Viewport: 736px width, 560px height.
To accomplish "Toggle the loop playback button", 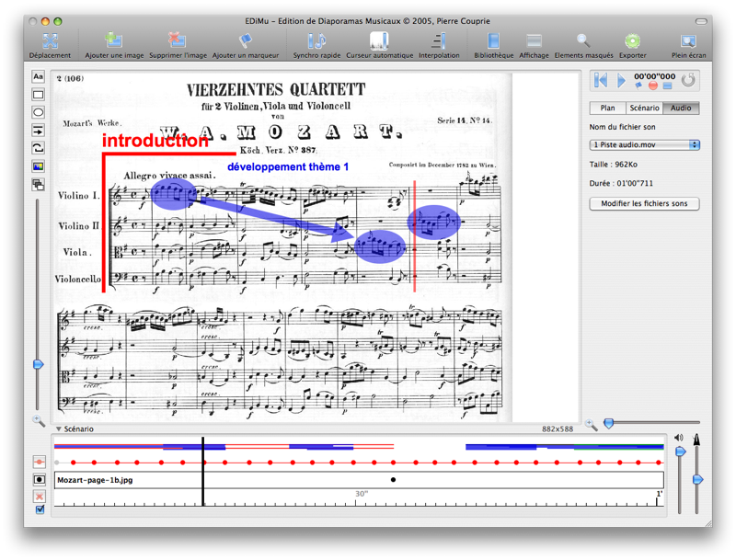I will [688, 80].
